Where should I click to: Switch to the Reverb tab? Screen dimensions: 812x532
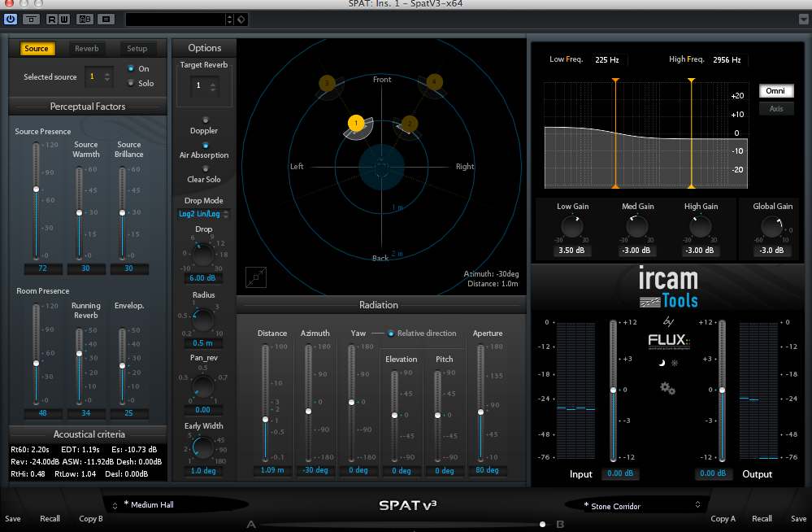point(87,49)
